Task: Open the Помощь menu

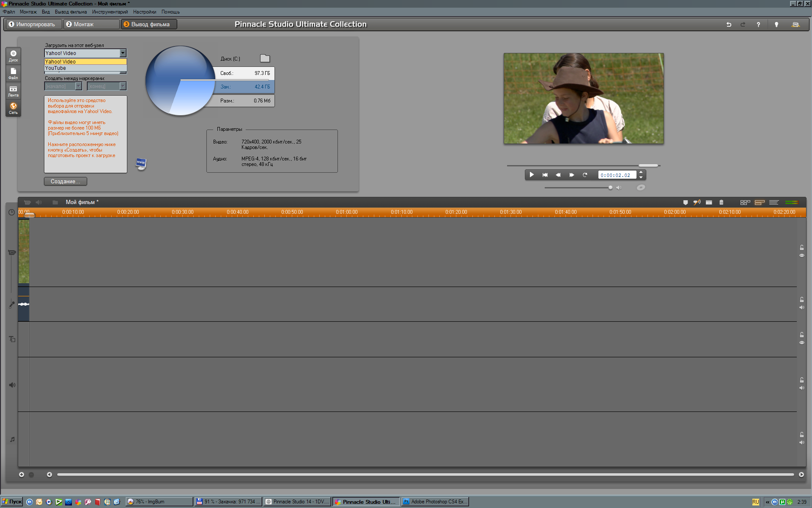Action: click(170, 12)
